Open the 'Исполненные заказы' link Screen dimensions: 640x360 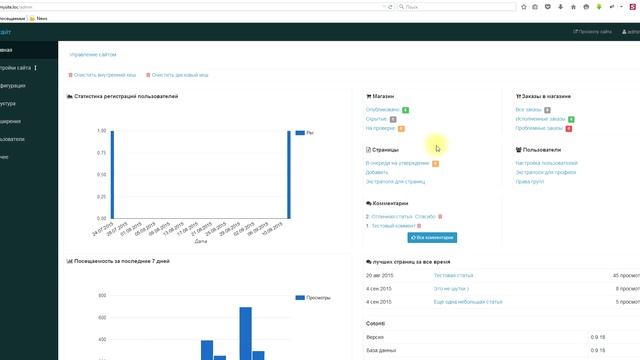point(540,119)
